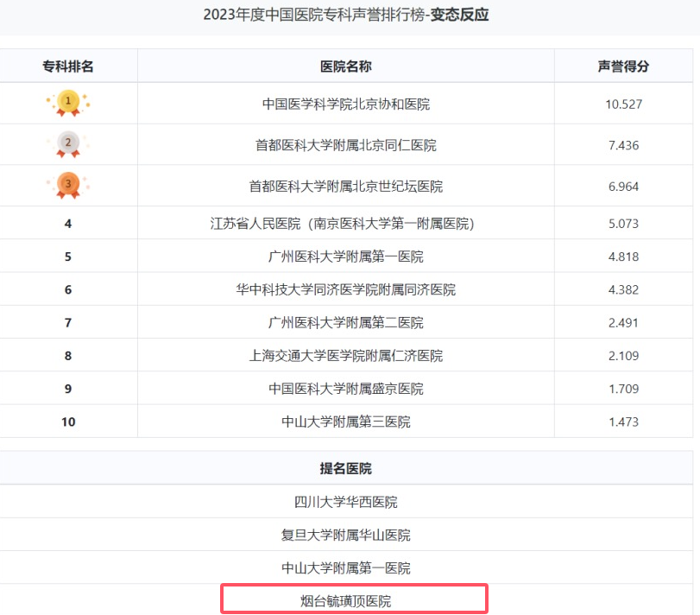
Task: Open 中国医学科学院北京协和医院 entry
Action: coord(346,104)
